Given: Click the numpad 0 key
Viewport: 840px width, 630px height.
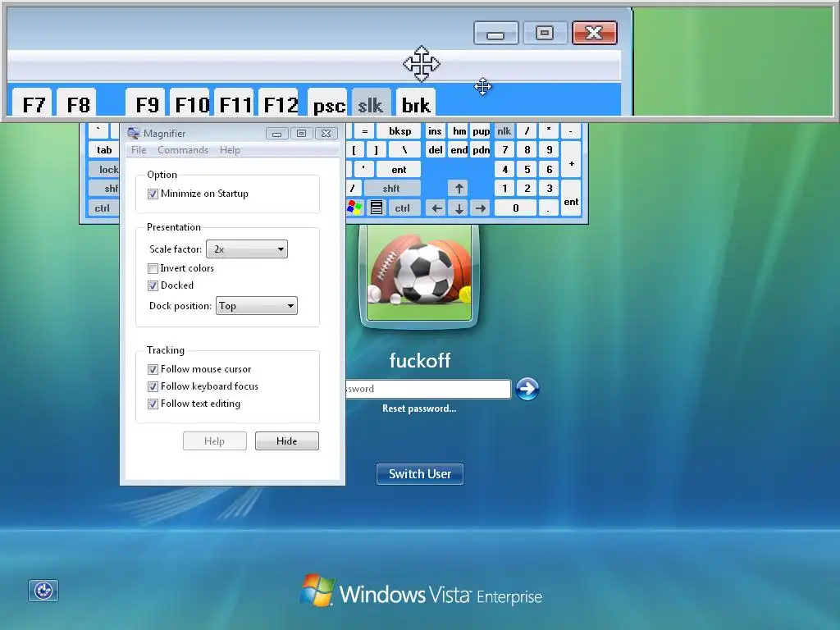Looking at the screenshot, I should [x=515, y=208].
